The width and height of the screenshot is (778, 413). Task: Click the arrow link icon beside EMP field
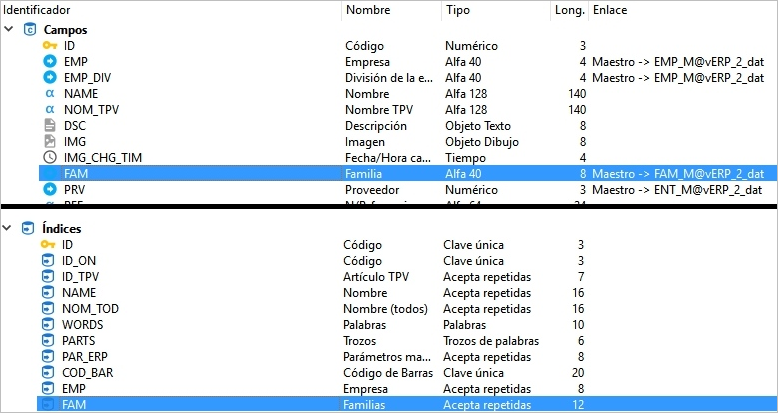50,62
